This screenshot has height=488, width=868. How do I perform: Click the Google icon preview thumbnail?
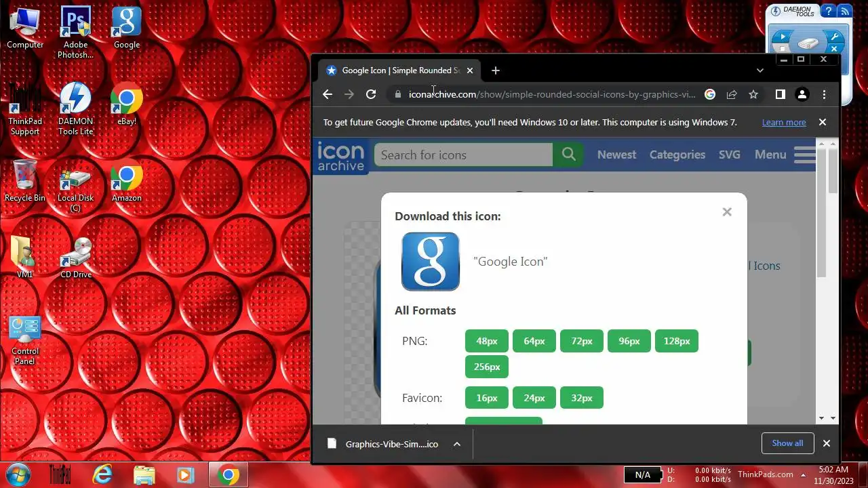pos(431,262)
